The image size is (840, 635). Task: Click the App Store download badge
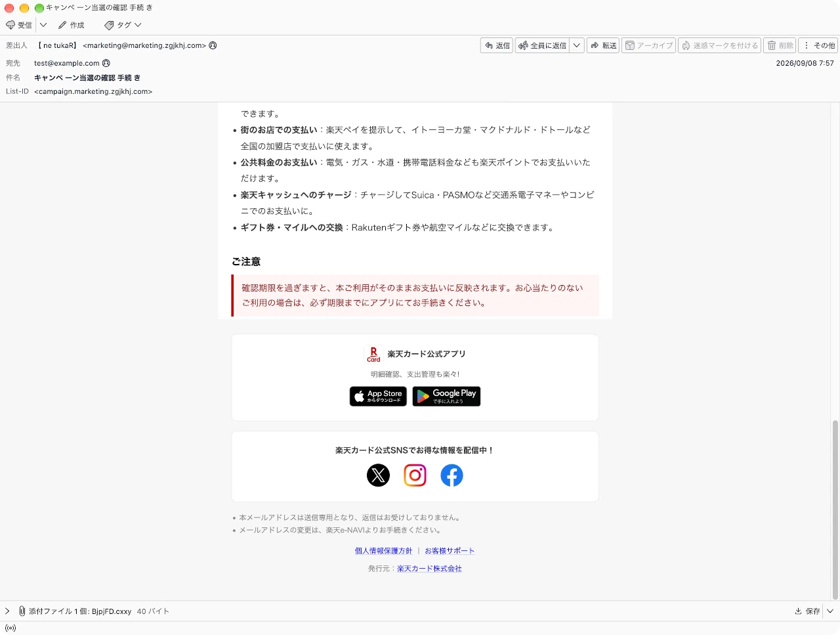coord(378,397)
